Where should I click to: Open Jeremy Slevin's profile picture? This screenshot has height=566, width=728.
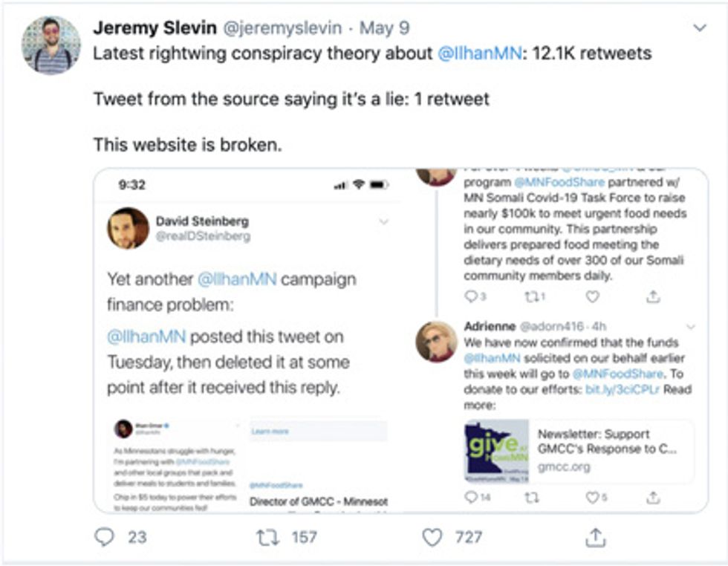click(x=51, y=45)
